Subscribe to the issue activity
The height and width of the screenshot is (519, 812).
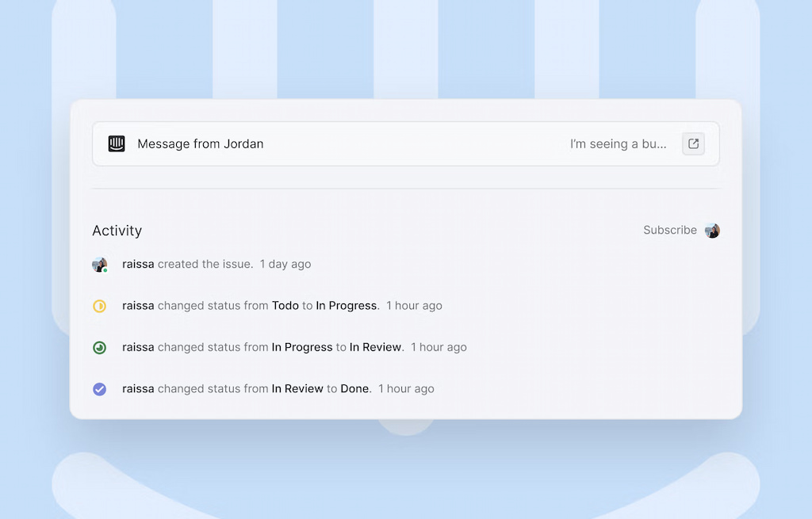pos(669,231)
